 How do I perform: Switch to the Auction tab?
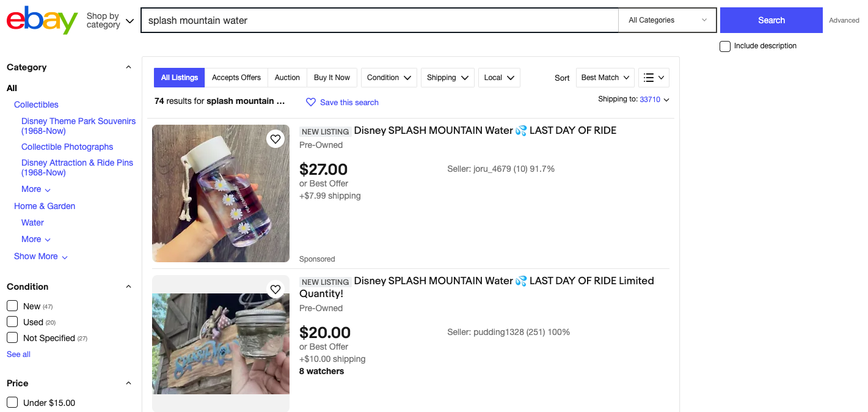(287, 78)
